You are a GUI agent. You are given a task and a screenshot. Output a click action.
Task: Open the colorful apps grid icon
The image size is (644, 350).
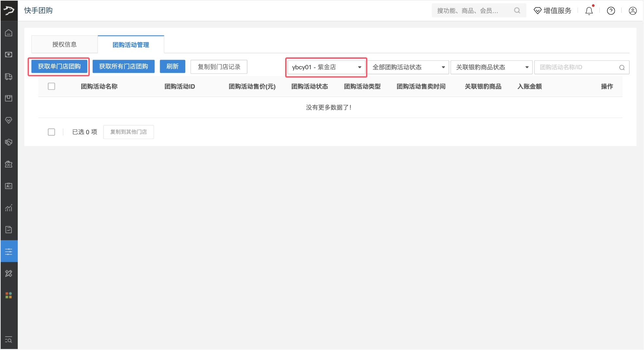pyautogui.click(x=9, y=295)
